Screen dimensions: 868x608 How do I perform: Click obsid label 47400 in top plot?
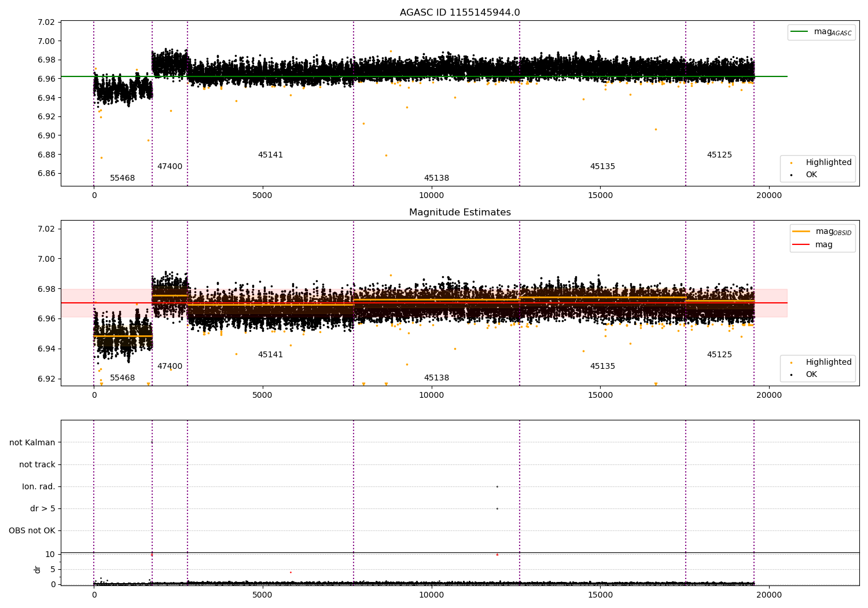point(170,167)
